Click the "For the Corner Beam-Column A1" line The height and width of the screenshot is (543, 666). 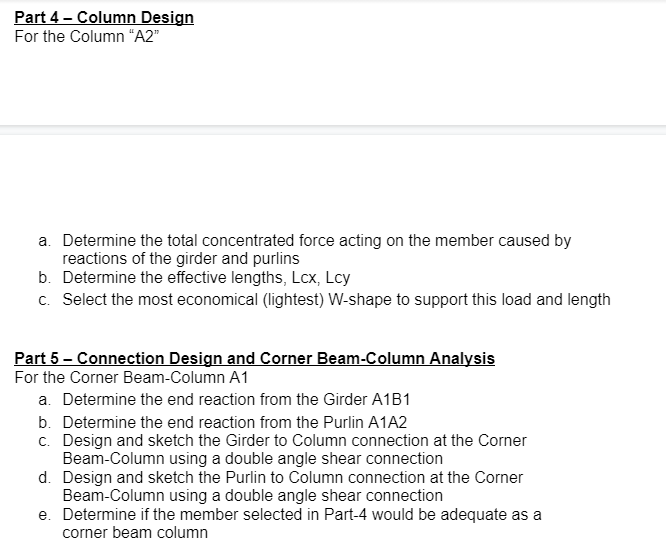[x=131, y=377]
